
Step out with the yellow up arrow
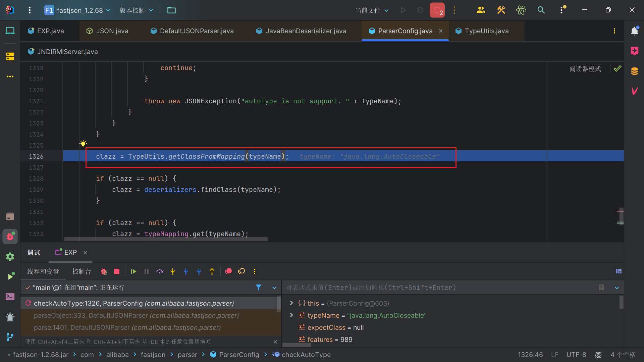[212, 271]
